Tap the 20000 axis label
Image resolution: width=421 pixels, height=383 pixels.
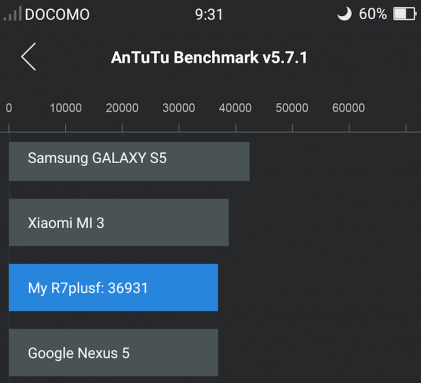122,108
